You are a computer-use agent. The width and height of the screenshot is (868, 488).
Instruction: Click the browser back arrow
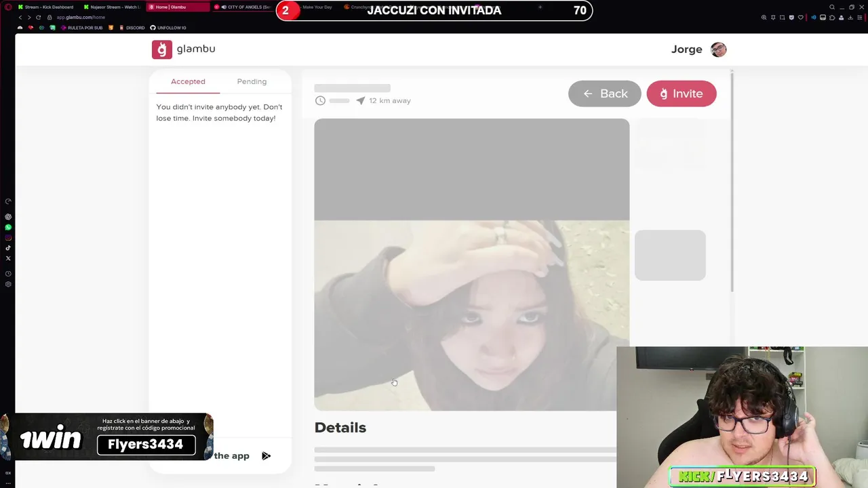click(x=20, y=17)
